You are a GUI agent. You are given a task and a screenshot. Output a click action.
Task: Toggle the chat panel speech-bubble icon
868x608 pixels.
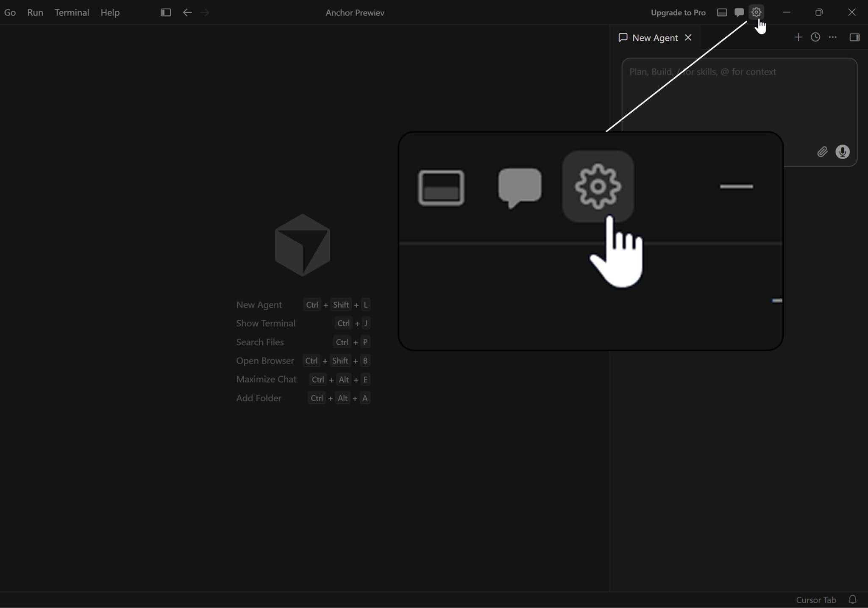[x=739, y=12]
